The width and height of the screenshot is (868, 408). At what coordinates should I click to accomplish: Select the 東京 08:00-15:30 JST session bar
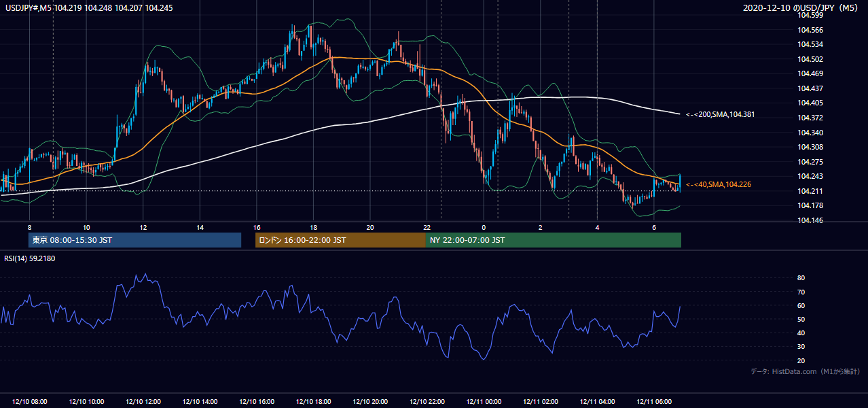pos(134,240)
